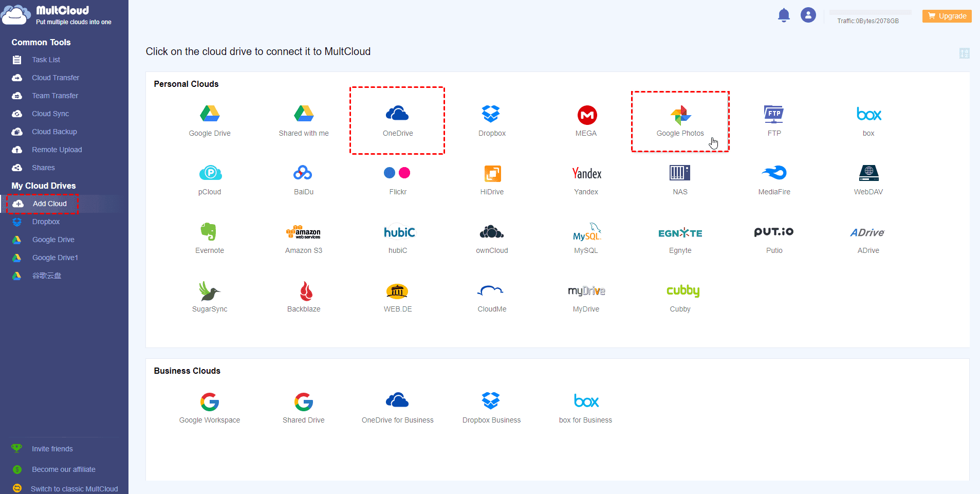Connect the Shared Drive business cloud
The width and height of the screenshot is (980, 494).
(304, 408)
